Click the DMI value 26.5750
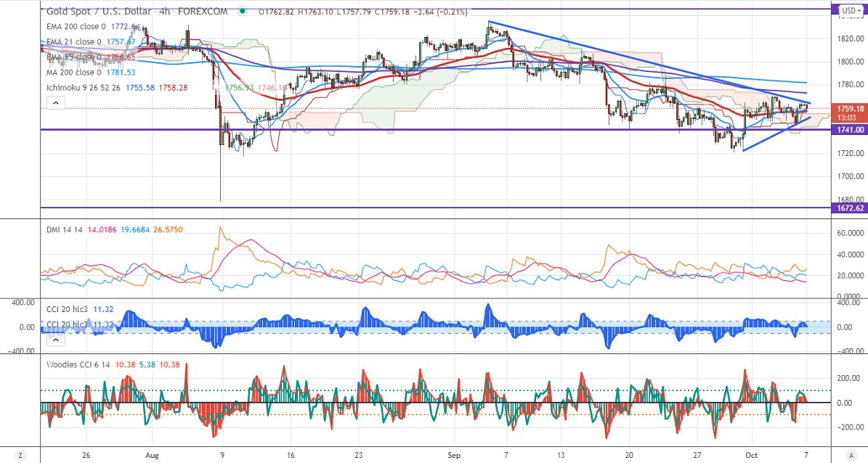Screen dimensions: 868x463 click(168, 229)
